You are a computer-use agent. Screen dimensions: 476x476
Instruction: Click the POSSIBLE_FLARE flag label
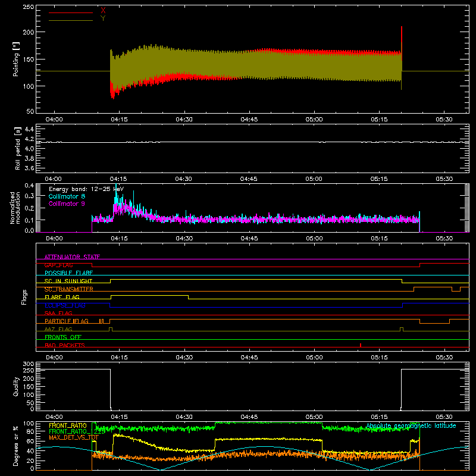pyautogui.click(x=68, y=273)
